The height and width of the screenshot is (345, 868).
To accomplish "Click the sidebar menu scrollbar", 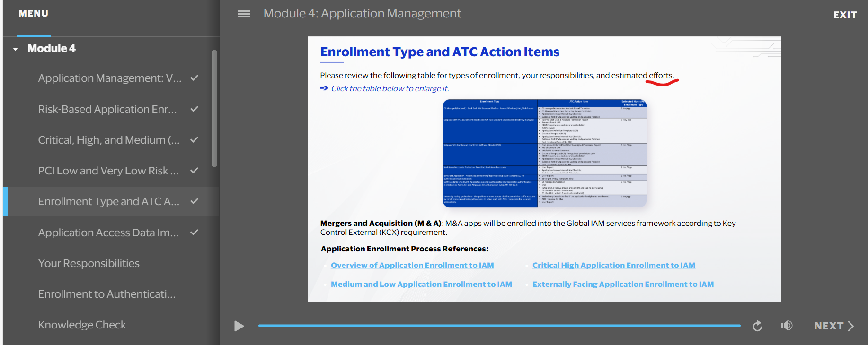I will coord(214,109).
